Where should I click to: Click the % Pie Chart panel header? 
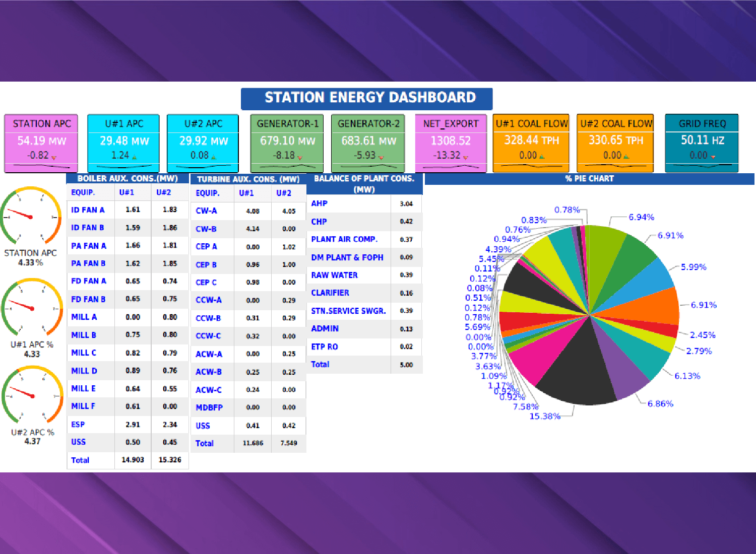(x=589, y=179)
